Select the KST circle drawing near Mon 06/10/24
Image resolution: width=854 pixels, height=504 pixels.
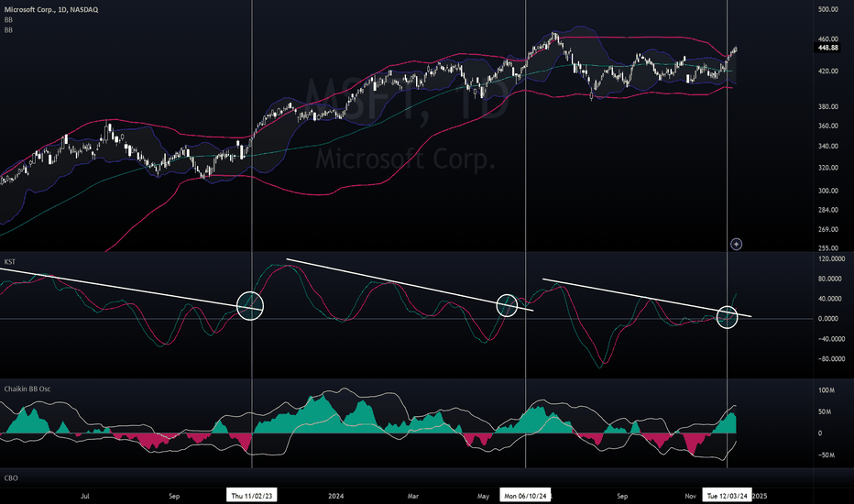(x=507, y=305)
